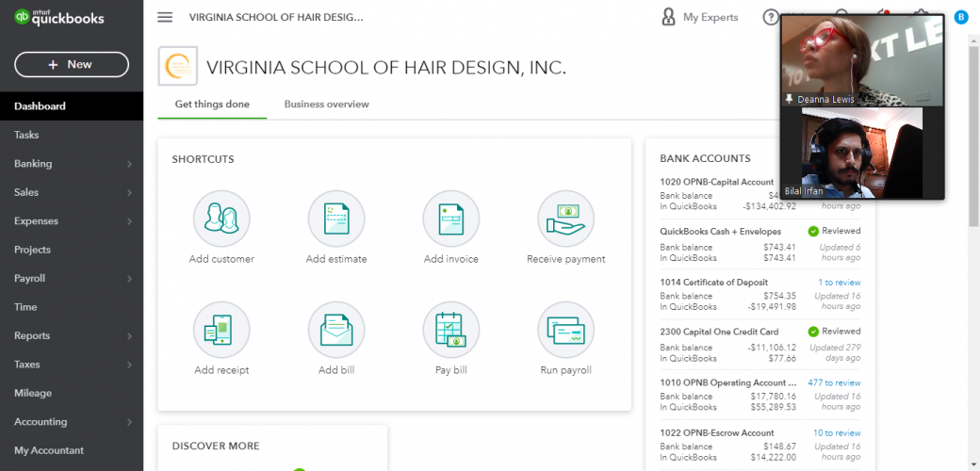Open Tasks in the sidebar
The width and height of the screenshot is (980, 471).
[72, 135]
